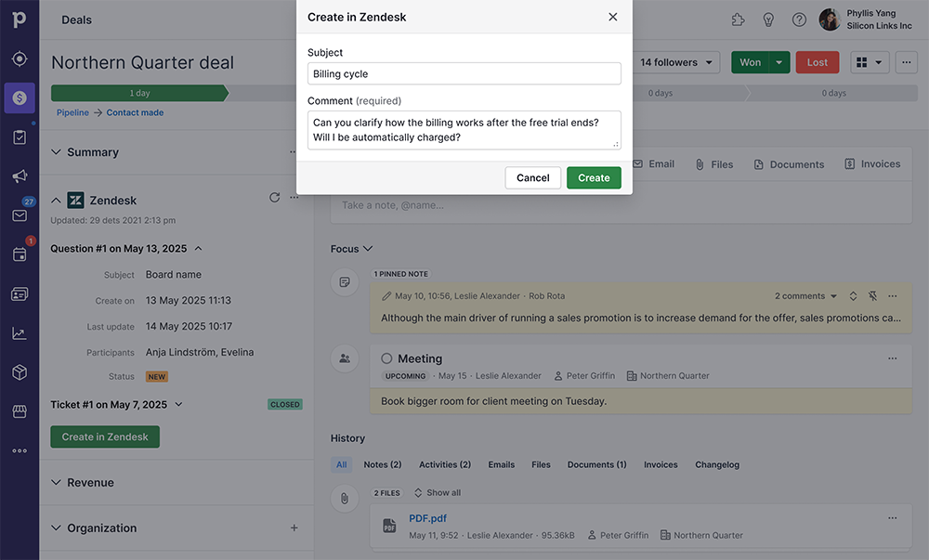Open the Deals dollar icon in sidebar
The height and width of the screenshot is (560, 929).
coord(20,98)
